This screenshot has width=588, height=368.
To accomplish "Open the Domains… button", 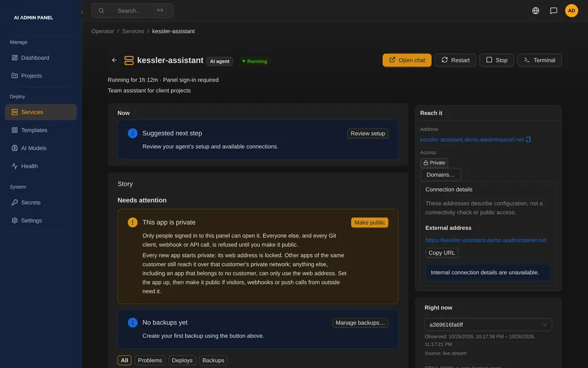I will (x=440, y=175).
